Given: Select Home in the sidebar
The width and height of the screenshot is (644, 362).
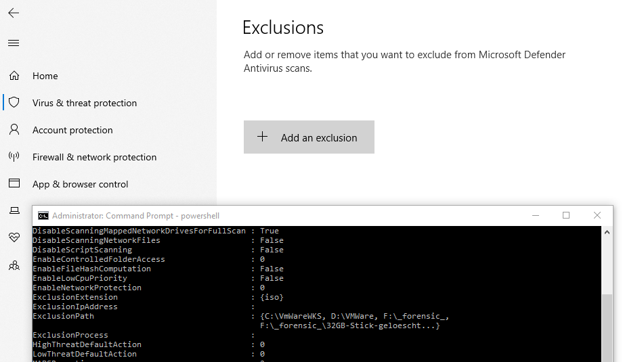Looking at the screenshot, I should coord(45,76).
